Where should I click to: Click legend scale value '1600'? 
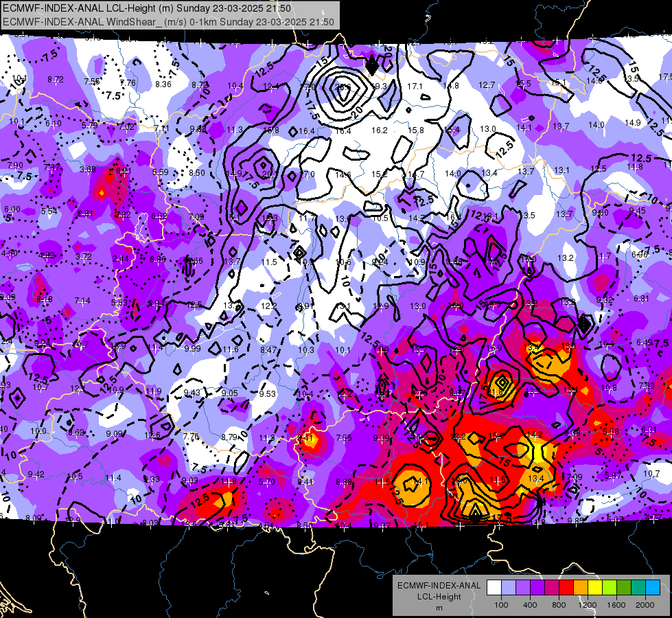tap(616, 605)
